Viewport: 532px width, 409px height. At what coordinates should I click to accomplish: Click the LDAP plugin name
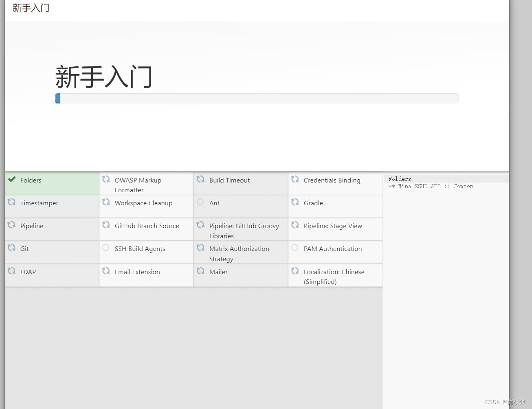[28, 272]
